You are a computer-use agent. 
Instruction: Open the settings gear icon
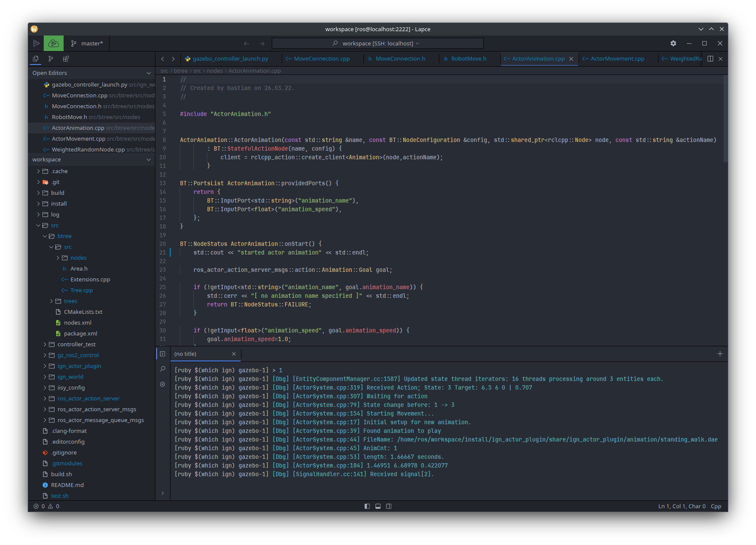(x=673, y=43)
